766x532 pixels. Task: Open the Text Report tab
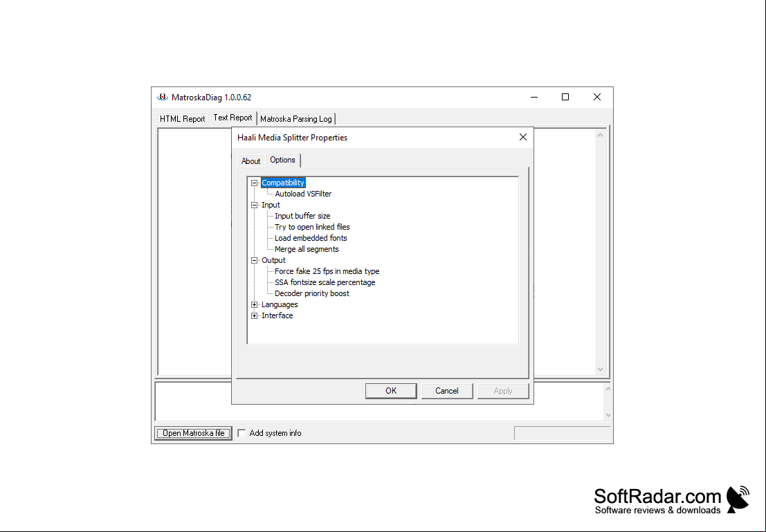pyautogui.click(x=232, y=118)
